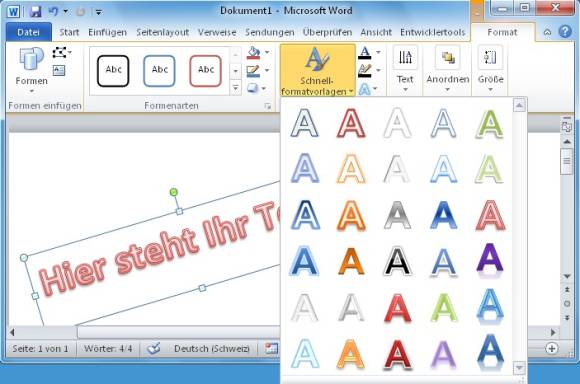Open the Datei tab

28,32
